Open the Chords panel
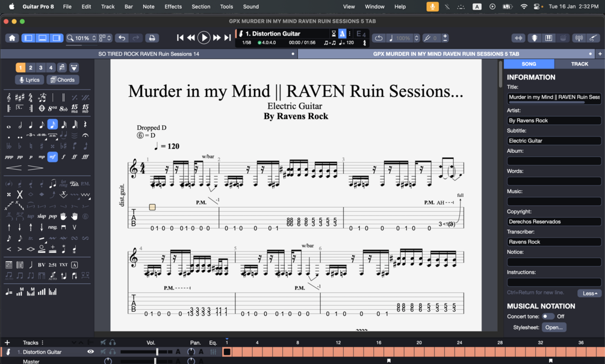This screenshot has width=605, height=364. 63,80
